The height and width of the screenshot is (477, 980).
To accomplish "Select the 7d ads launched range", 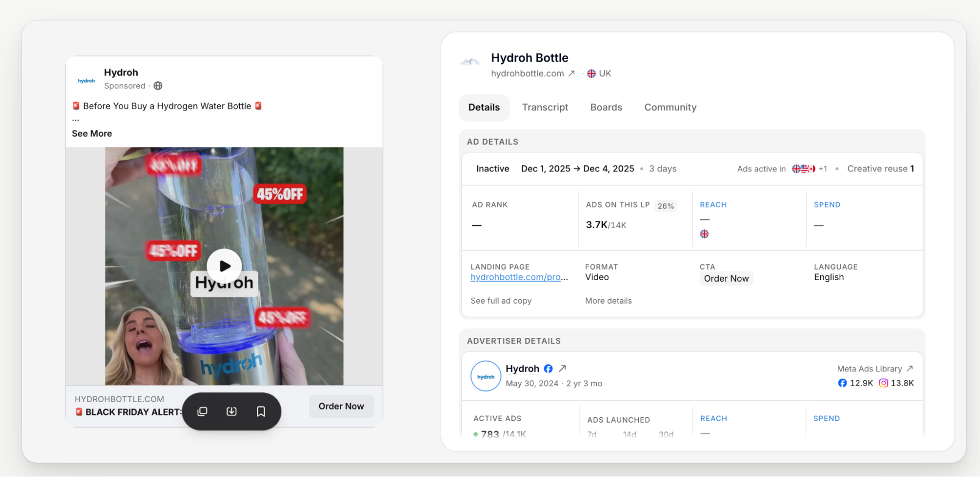I will [x=592, y=434].
